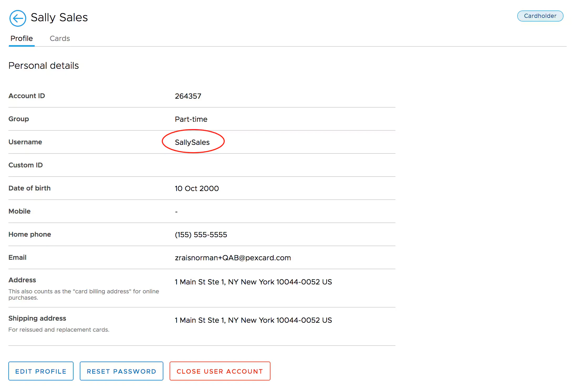574x392 pixels.
Task: Click the Sally Sales page title
Action: [x=59, y=18]
